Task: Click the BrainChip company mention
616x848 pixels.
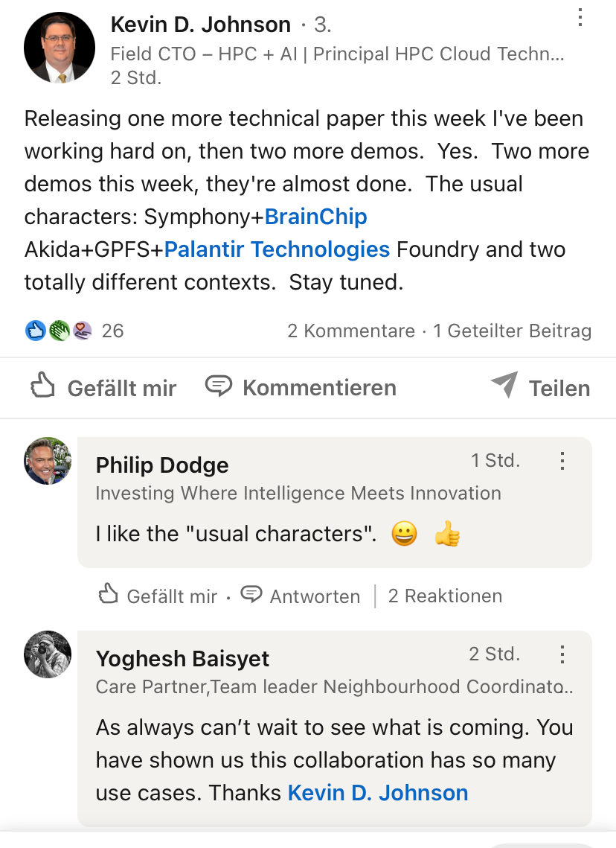Action: 315,217
